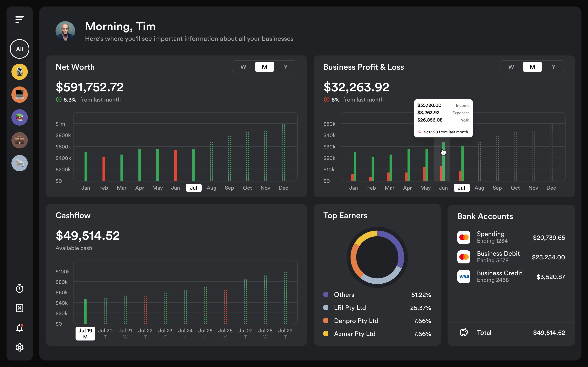
Task: Switch Net Worth to yearly view
Action: click(x=286, y=67)
